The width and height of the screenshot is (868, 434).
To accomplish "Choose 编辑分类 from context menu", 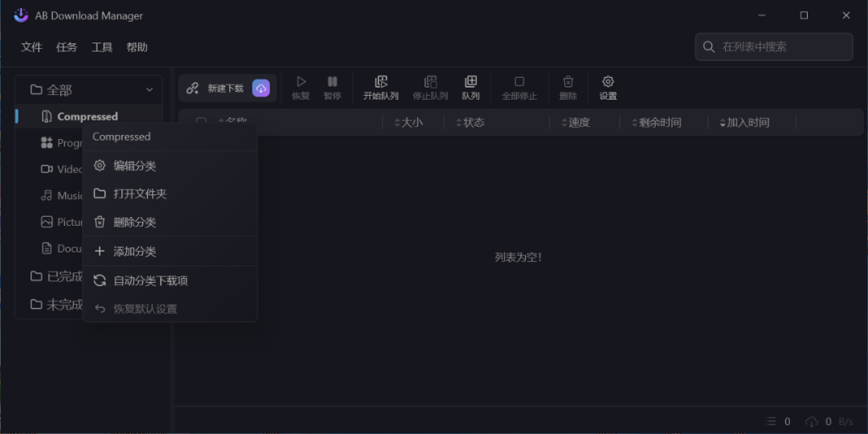I will tap(170, 166).
